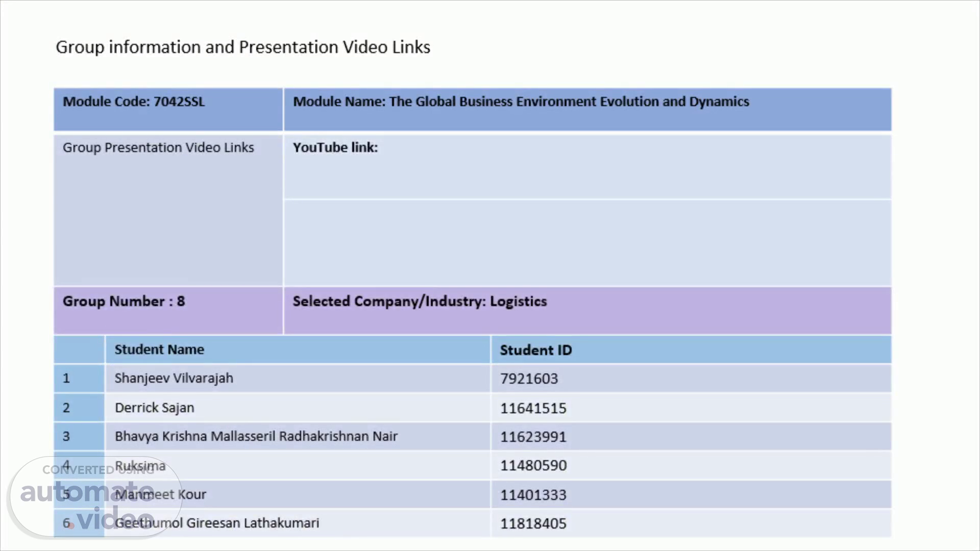Screen dimensions: 980x551
Task: Select Bhavya Krishna Mallasseril Radhakrishnan Nair
Action: coord(256,436)
